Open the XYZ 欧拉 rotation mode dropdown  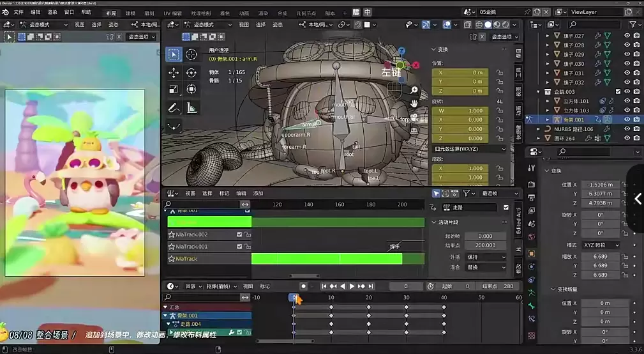click(601, 245)
